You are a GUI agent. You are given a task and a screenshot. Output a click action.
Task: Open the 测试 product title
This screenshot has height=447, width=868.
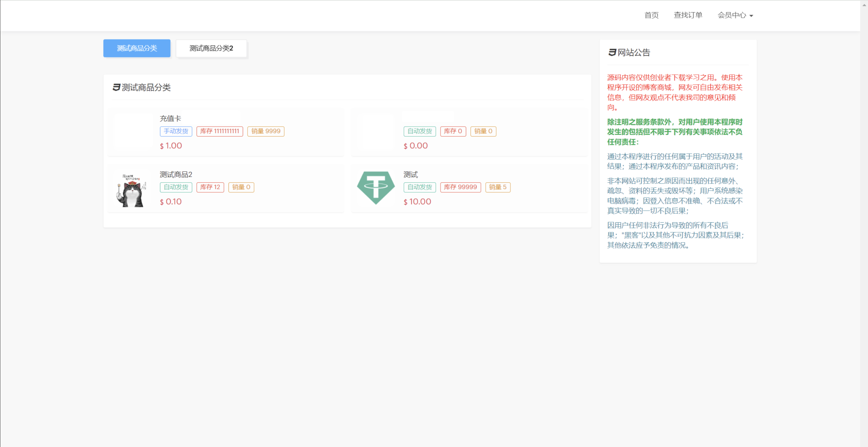(411, 175)
